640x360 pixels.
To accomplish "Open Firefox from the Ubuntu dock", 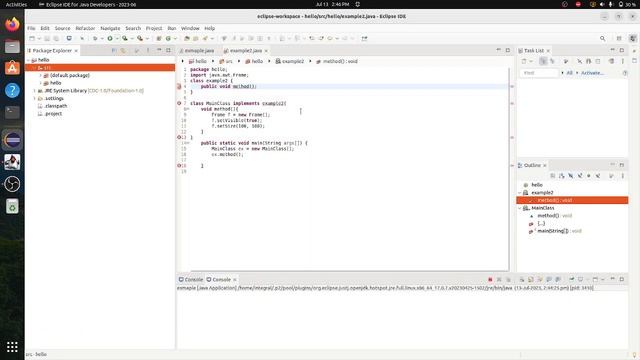I will [12, 24].
